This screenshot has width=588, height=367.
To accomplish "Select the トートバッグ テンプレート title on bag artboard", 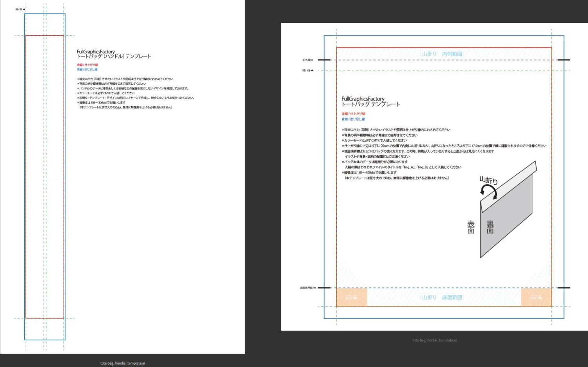I will point(370,104).
